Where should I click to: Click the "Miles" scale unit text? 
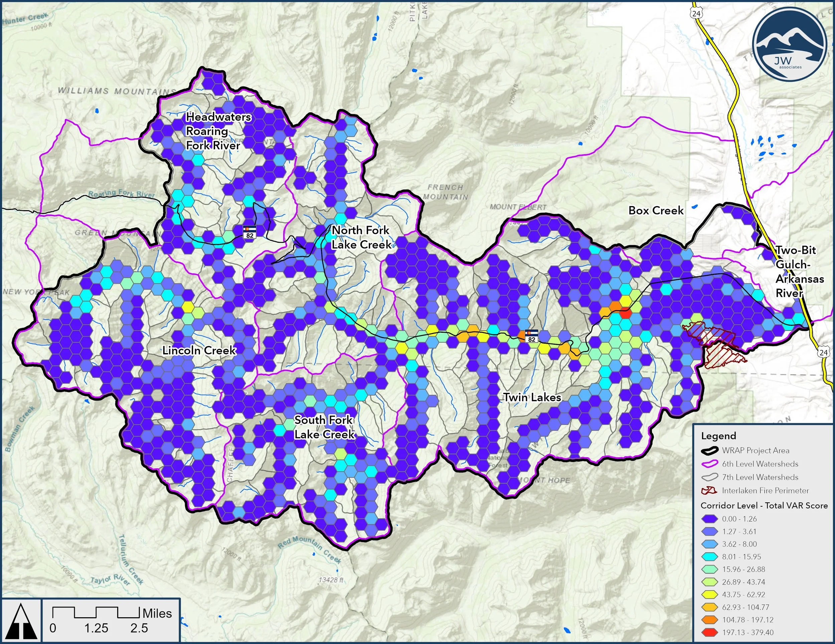(157, 613)
